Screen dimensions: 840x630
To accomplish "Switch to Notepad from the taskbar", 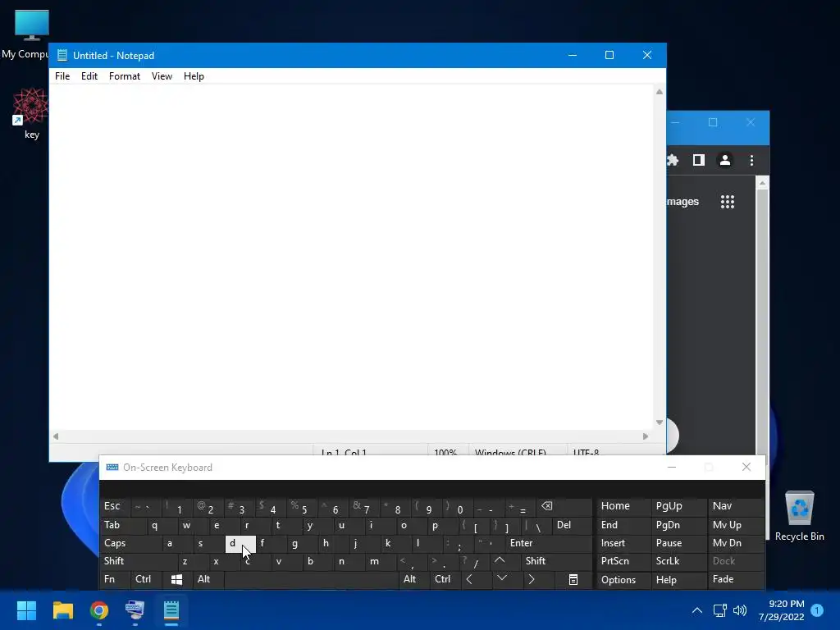I will (171, 610).
